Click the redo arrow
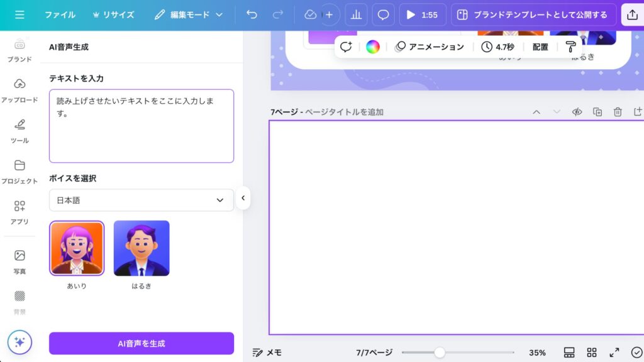 tap(277, 15)
